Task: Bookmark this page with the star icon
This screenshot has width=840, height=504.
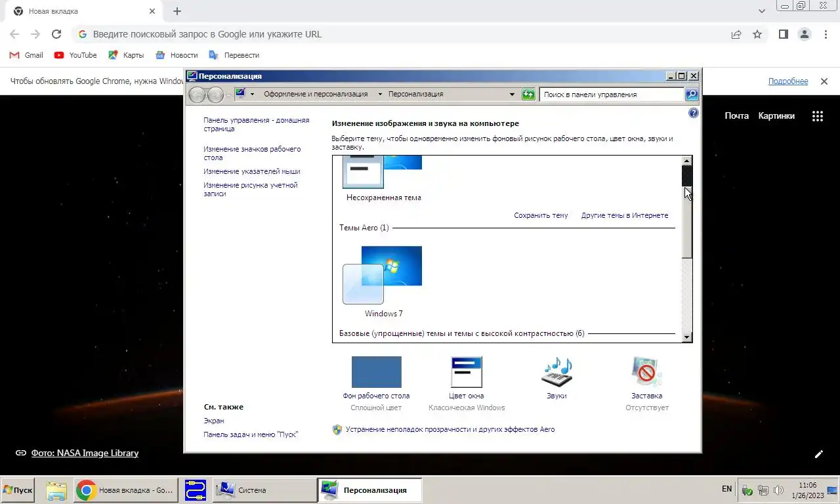Action: [757, 34]
